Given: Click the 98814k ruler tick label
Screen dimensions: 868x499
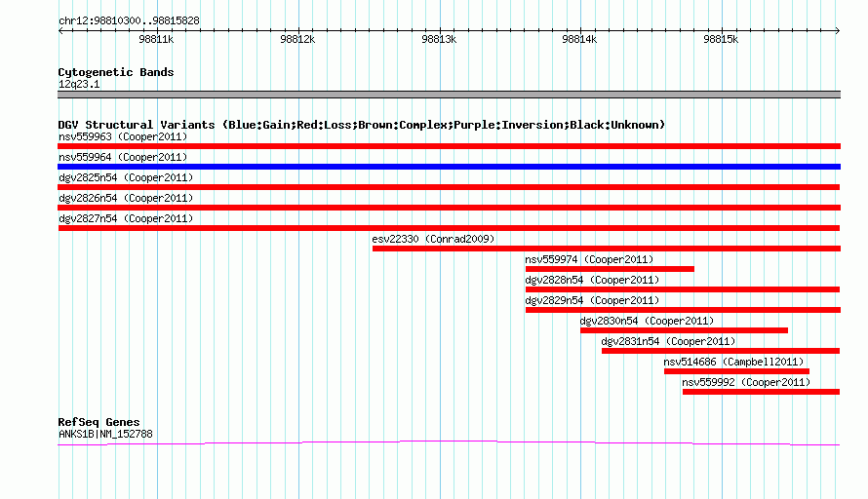Looking at the screenshot, I should click(x=579, y=39).
